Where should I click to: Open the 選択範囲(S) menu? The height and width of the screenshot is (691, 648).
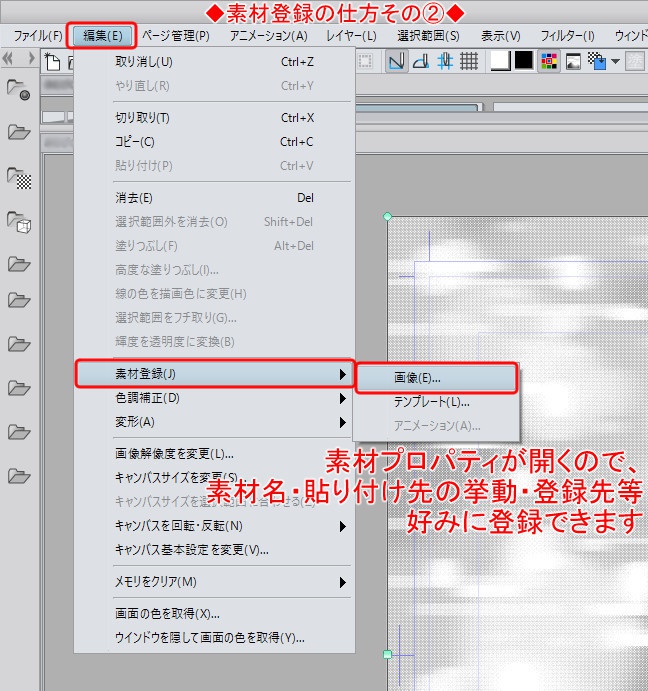[428, 36]
